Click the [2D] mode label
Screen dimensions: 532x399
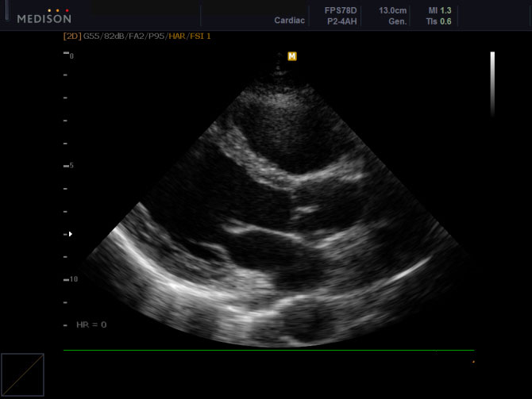(72, 36)
